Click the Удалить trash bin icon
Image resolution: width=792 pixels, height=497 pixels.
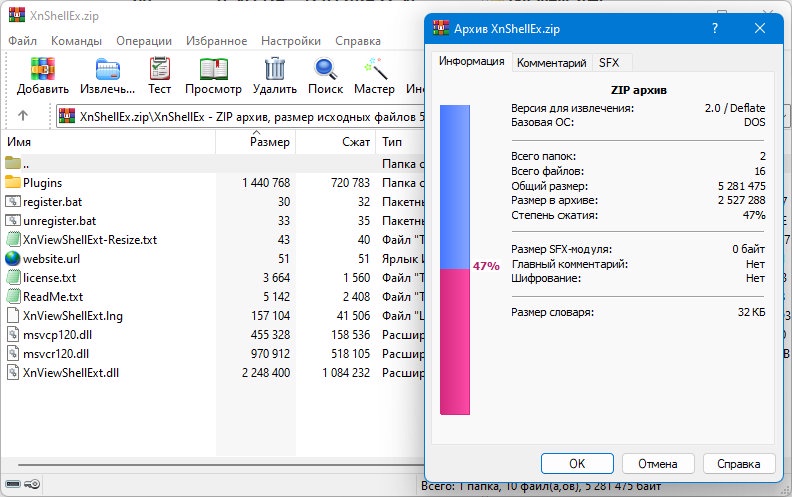click(275, 68)
